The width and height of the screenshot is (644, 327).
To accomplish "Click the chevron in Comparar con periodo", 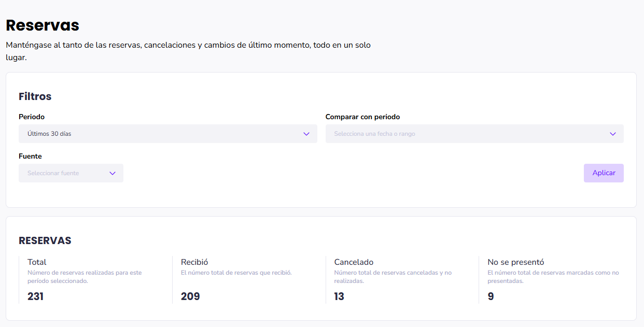I will coord(613,134).
